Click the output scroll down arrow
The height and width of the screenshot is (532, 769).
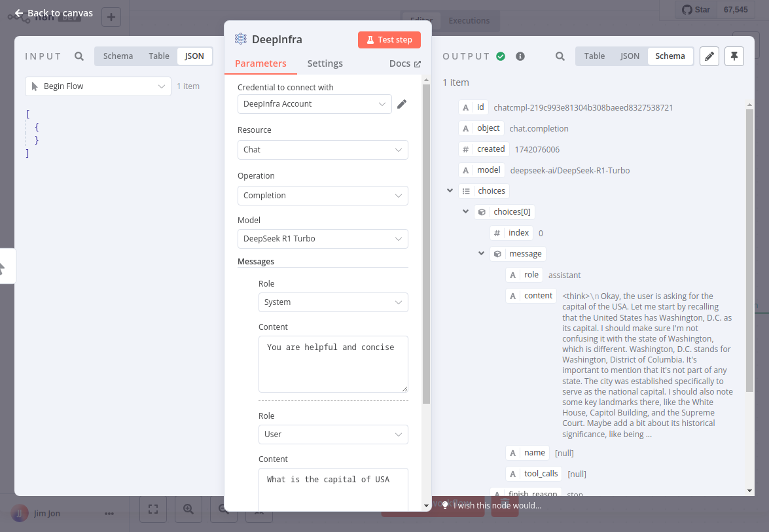(749, 490)
